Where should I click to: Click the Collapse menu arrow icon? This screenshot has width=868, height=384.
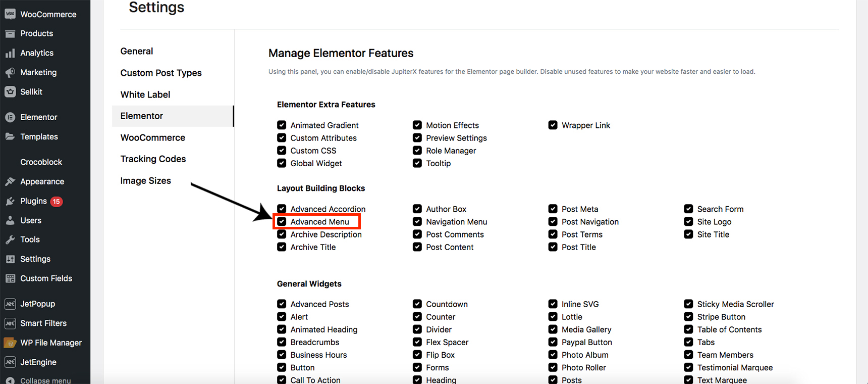pos(10,380)
